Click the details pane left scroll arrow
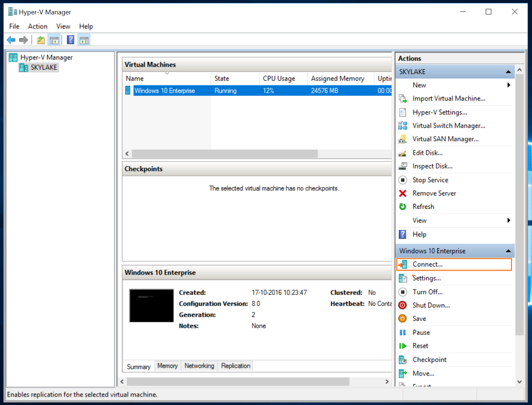This screenshot has height=405, width=532. [122, 381]
